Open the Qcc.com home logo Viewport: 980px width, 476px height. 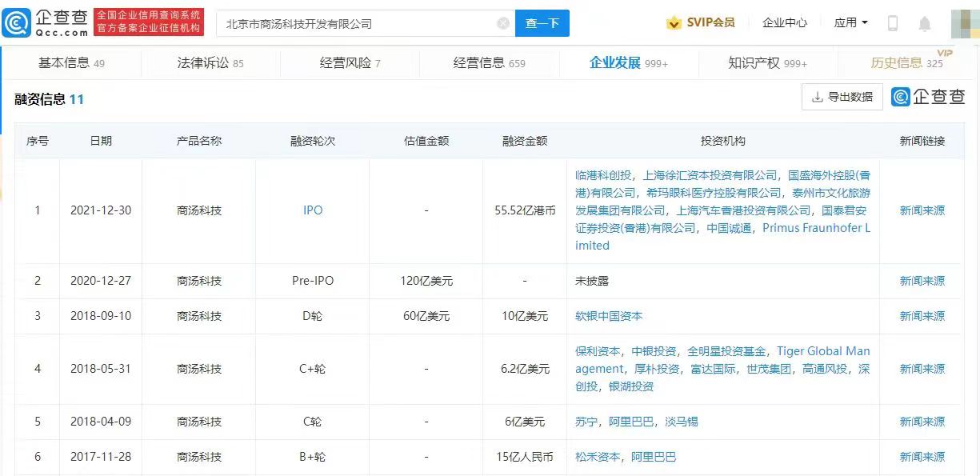[x=46, y=23]
